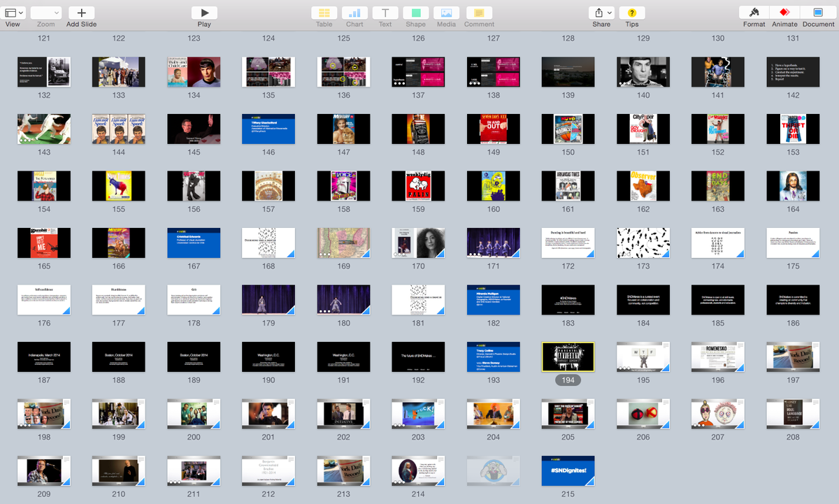The image size is (839, 504).
Task: Select slide 155 thumbnail
Action: [119, 186]
